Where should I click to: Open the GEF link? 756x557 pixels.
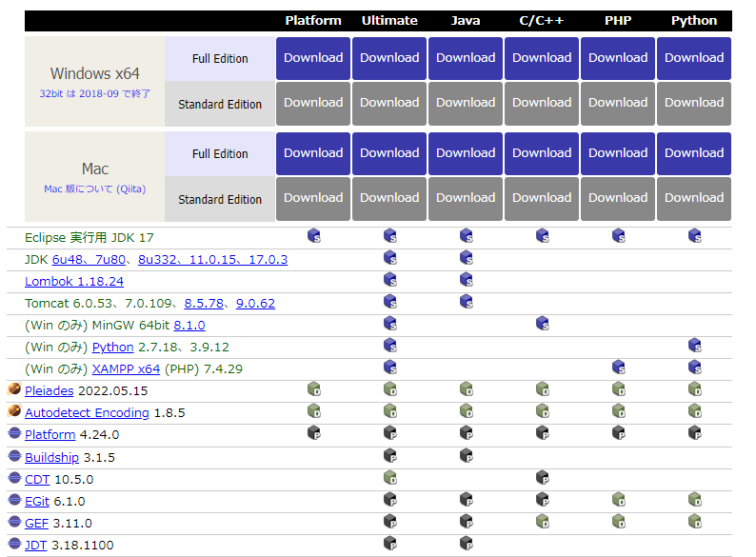click(36, 524)
